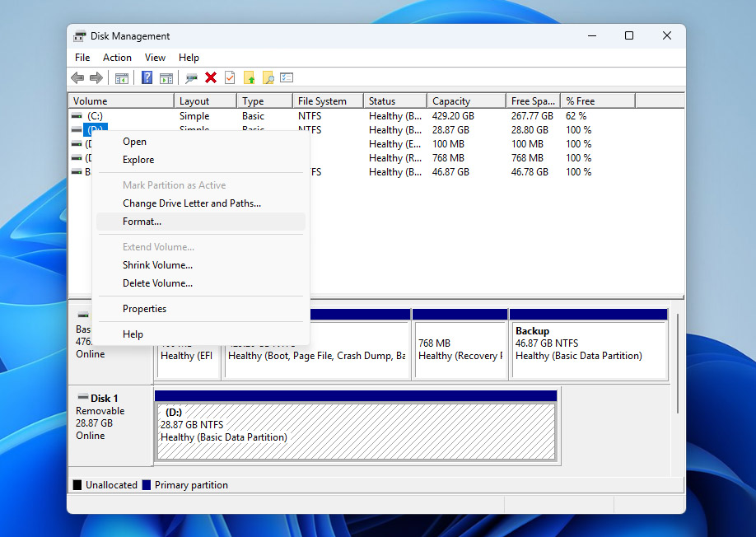This screenshot has height=537, width=756.
Task: Sort by the % Free column header
Action: (599, 101)
